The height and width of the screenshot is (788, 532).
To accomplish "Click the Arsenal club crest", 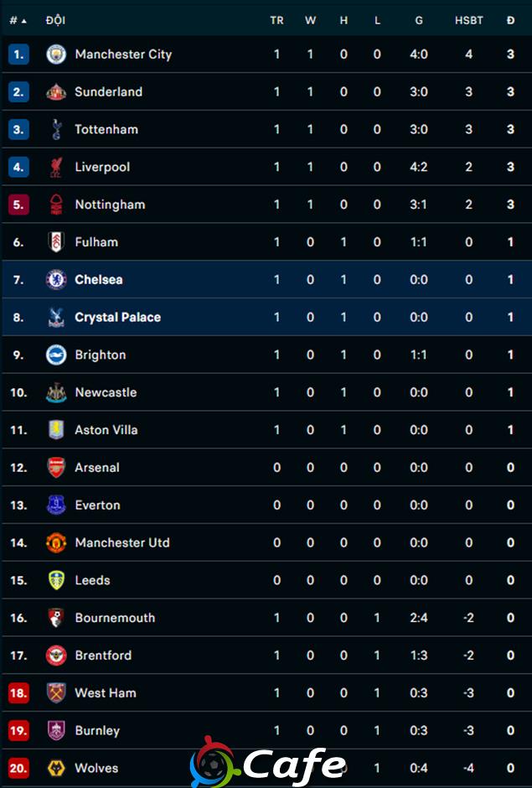I will [56, 468].
